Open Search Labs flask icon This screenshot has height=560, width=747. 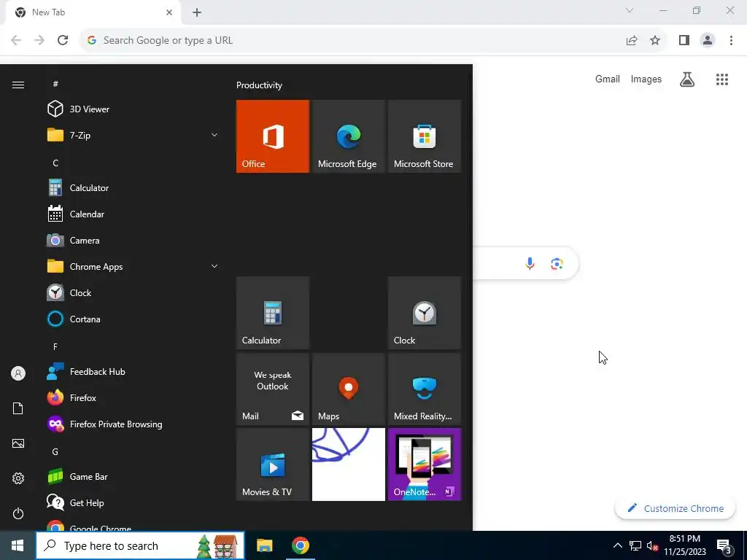[x=687, y=79]
